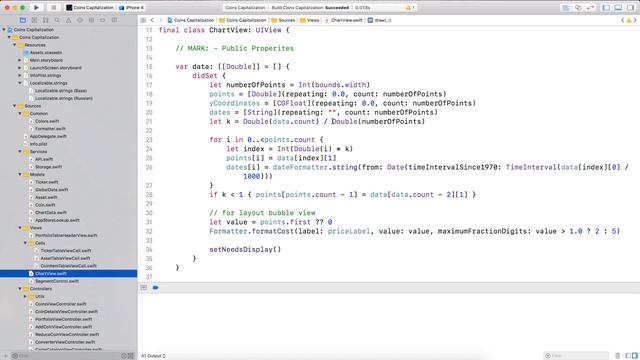This screenshot has width=640, height=360.
Task: Open the Test navigator diamond icon
Action: [x=80, y=20]
